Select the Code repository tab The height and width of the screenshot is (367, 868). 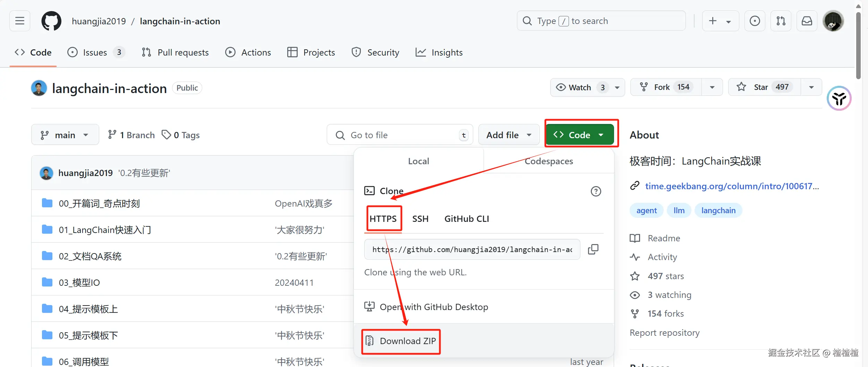[x=33, y=52]
